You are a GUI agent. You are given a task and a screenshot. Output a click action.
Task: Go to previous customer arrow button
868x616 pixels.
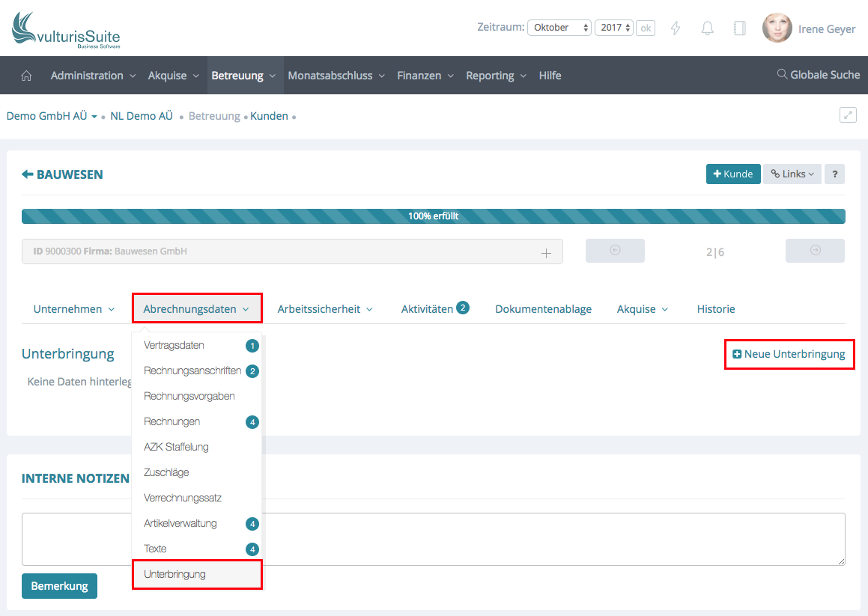tap(615, 251)
